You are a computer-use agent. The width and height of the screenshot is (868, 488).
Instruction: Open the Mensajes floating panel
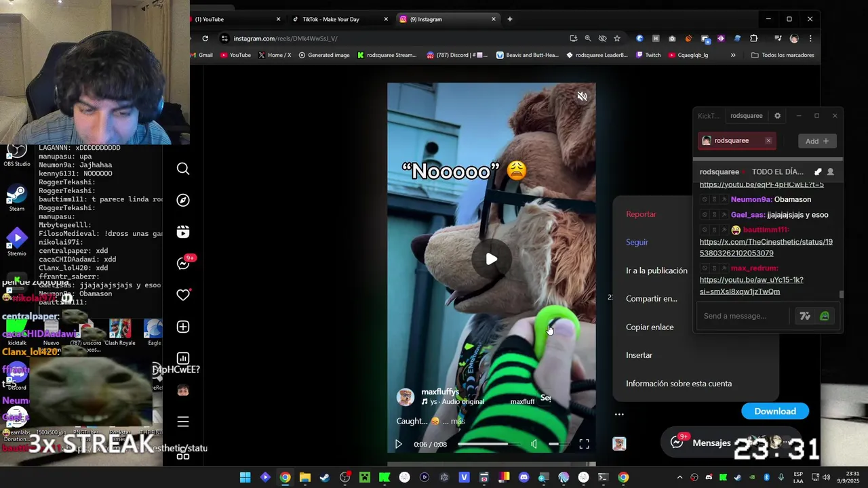pos(711,443)
